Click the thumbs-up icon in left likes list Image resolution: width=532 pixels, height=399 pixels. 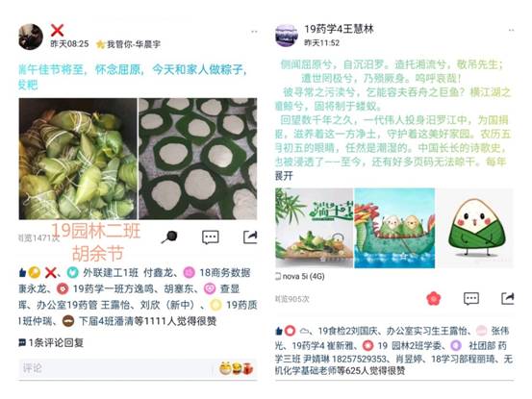tap(22, 272)
